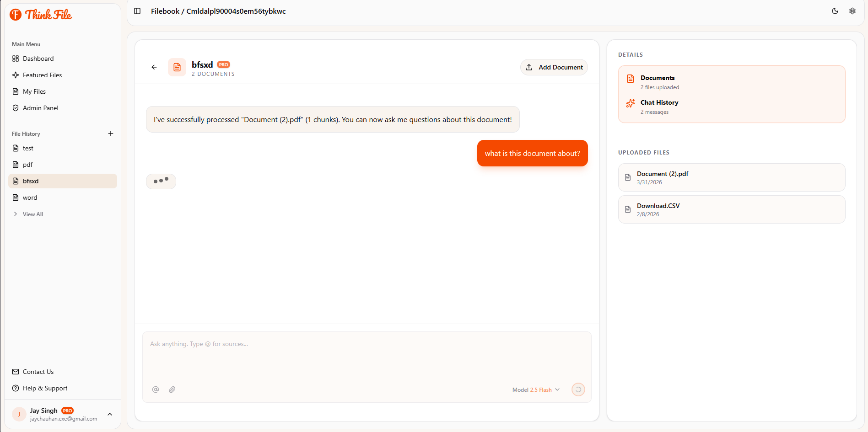868x432 pixels.
Task: Click the processed document message
Action: [333, 119]
